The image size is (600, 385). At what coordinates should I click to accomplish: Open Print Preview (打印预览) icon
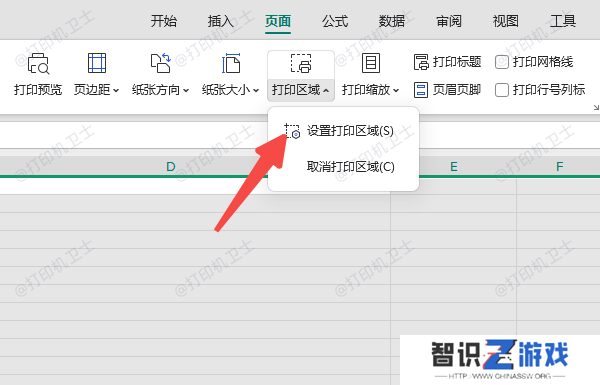[x=38, y=63]
